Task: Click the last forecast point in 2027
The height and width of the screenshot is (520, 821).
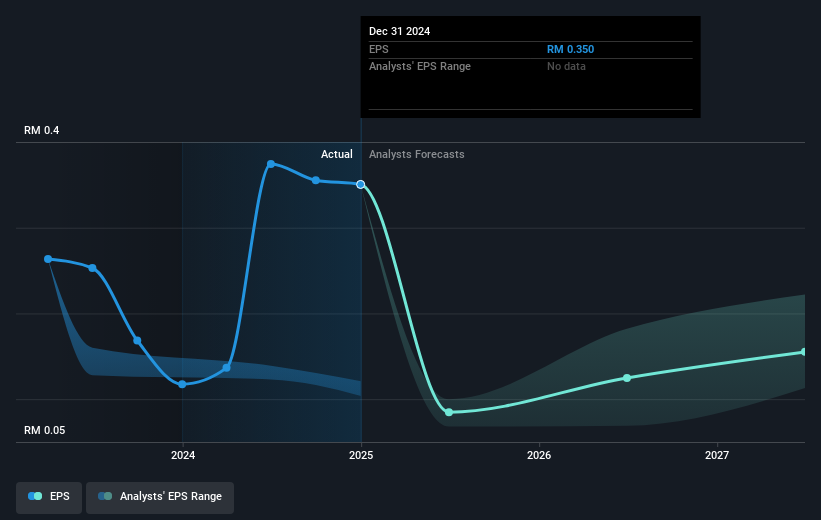Action: tap(804, 352)
